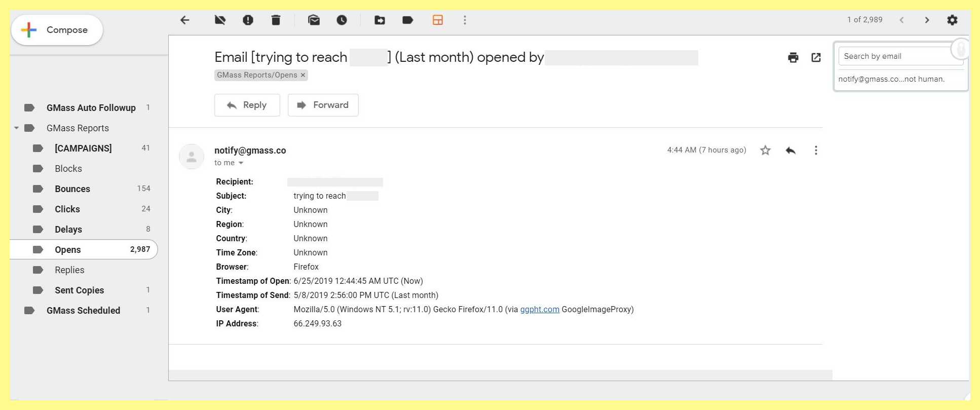Viewport: 980px width, 410px height.
Task: Click the sender avatar picture
Action: [192, 157]
